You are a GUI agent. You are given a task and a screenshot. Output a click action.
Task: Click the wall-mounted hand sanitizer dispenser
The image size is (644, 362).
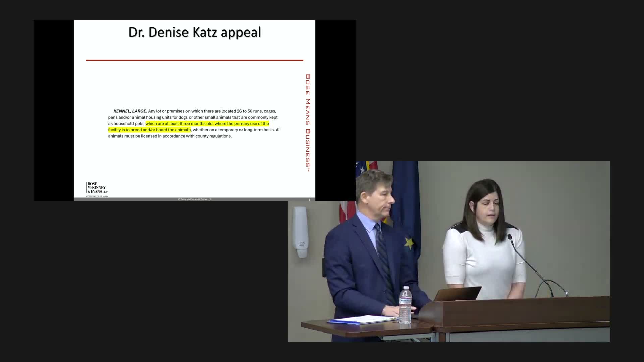coord(300,232)
